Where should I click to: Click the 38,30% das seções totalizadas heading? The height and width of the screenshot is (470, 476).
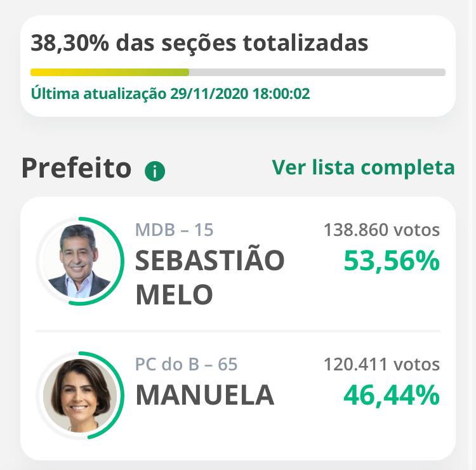[199, 42]
